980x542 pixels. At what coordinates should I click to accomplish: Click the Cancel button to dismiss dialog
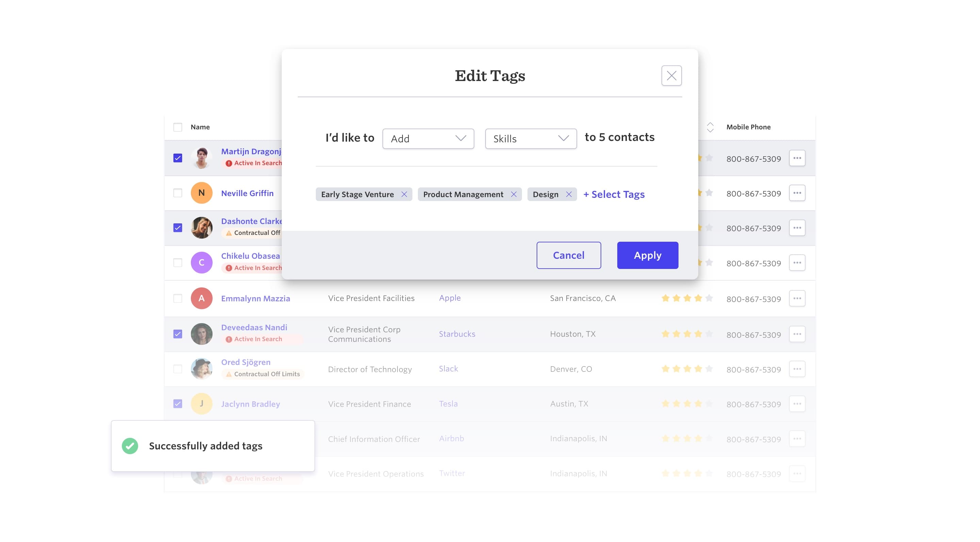coord(568,255)
